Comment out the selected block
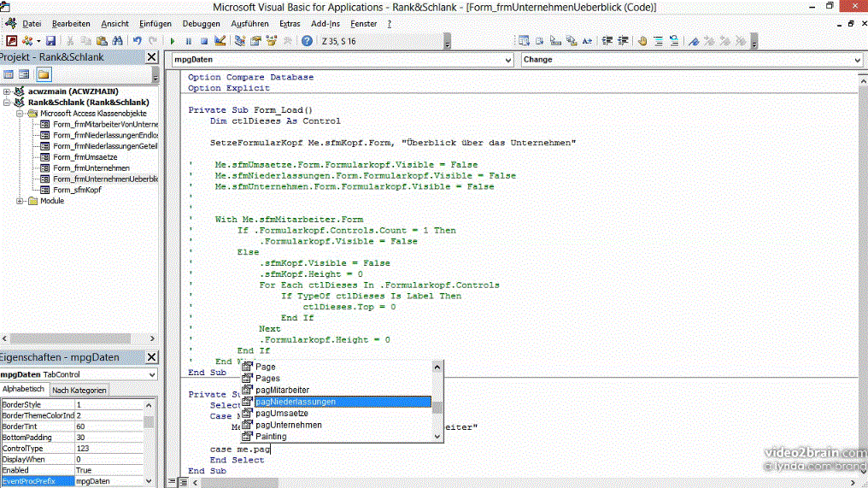Viewport: 868px width, 488px height. click(x=658, y=41)
